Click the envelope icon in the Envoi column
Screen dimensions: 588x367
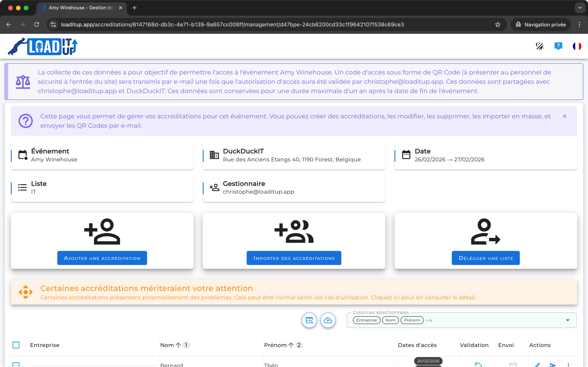(x=513, y=365)
